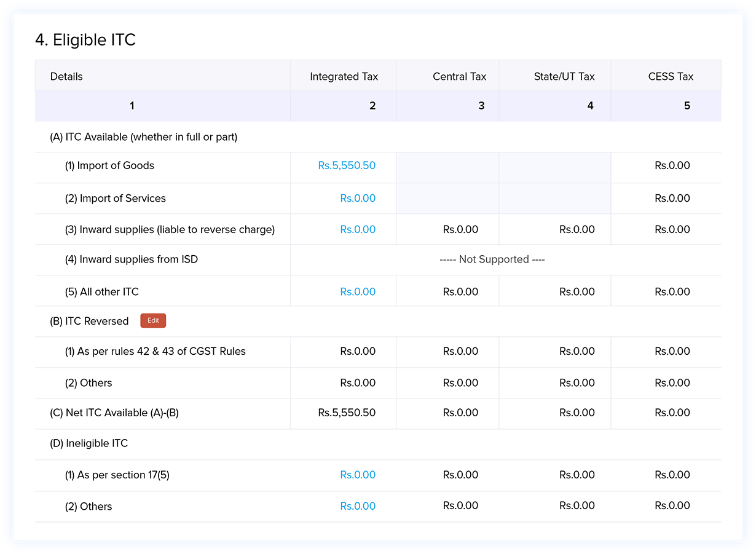Click column number 4 under State/UT Tax
Image resolution: width=756 pixels, height=554 pixels.
click(590, 106)
